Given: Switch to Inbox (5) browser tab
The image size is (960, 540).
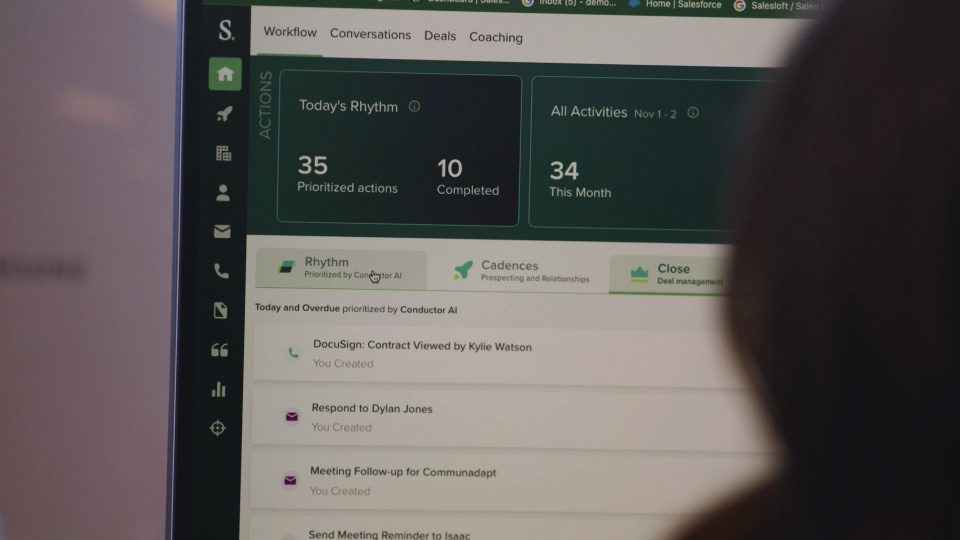Looking at the screenshot, I should click(569, 3).
